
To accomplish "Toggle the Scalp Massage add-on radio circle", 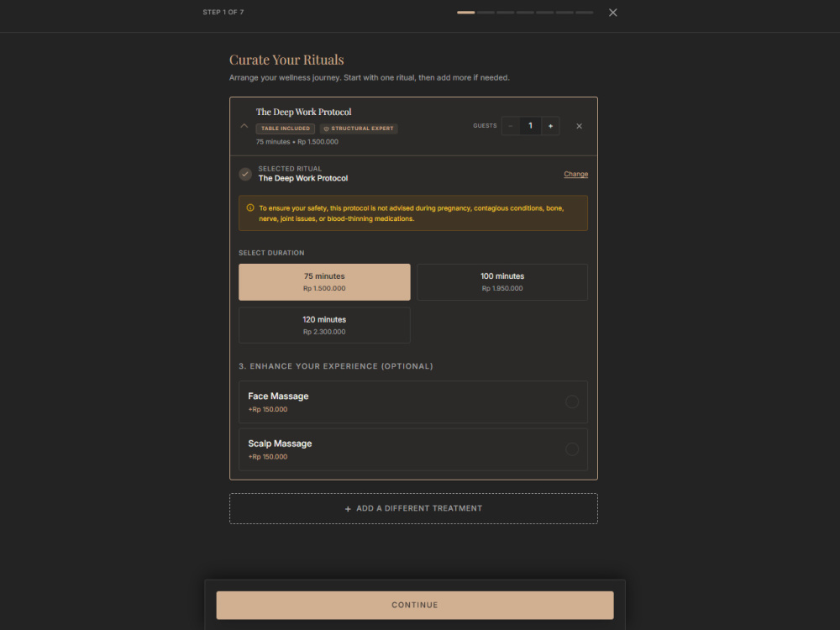I will tap(572, 449).
